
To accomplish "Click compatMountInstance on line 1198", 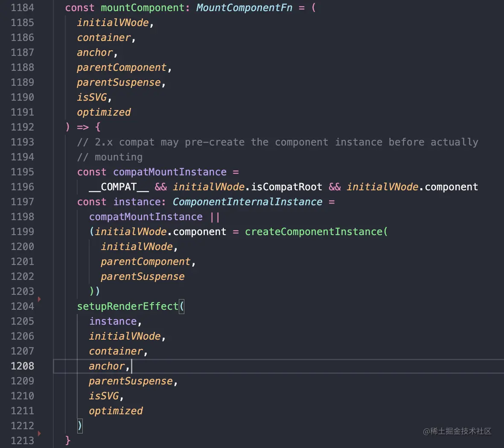I will pyautogui.click(x=146, y=217).
